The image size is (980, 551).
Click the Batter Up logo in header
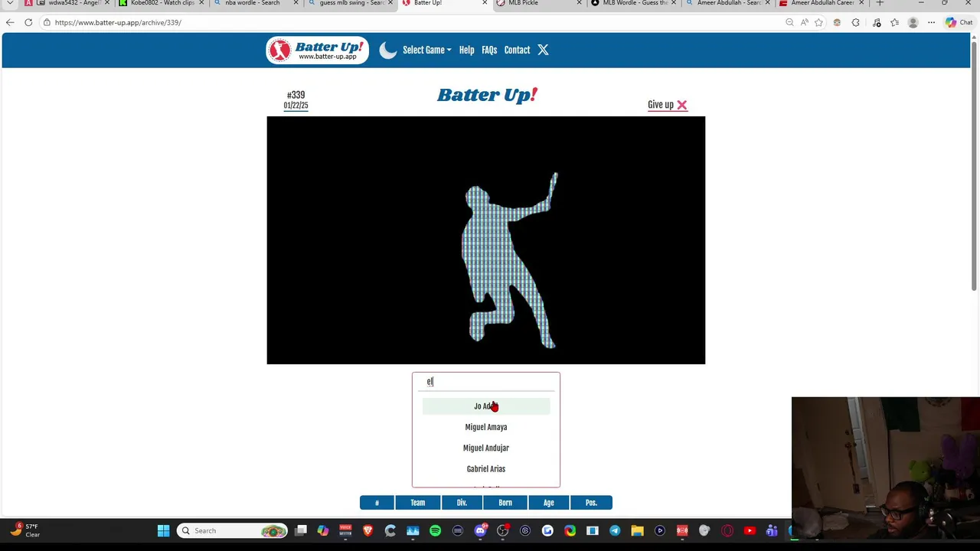(x=317, y=50)
